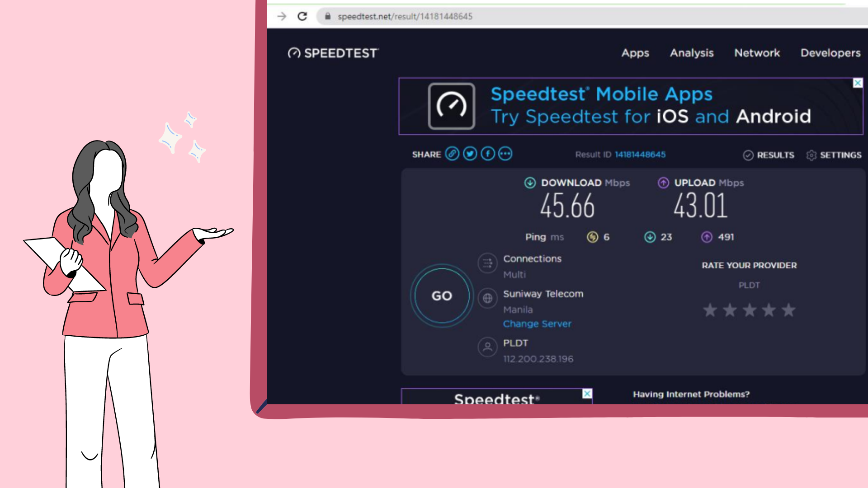The width and height of the screenshot is (868, 488).
Task: Open Speedtest Settings
Action: (x=834, y=155)
